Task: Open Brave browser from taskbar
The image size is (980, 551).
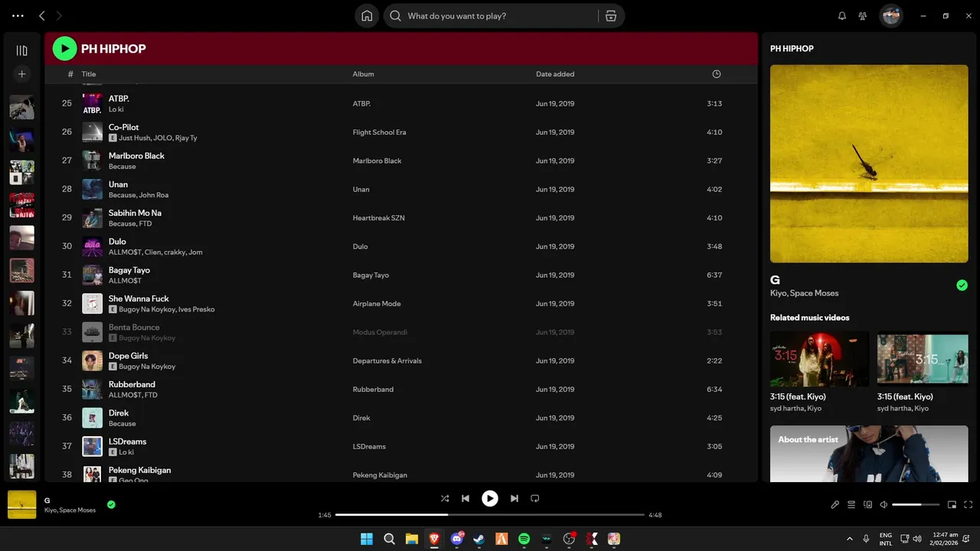Action: (434, 539)
